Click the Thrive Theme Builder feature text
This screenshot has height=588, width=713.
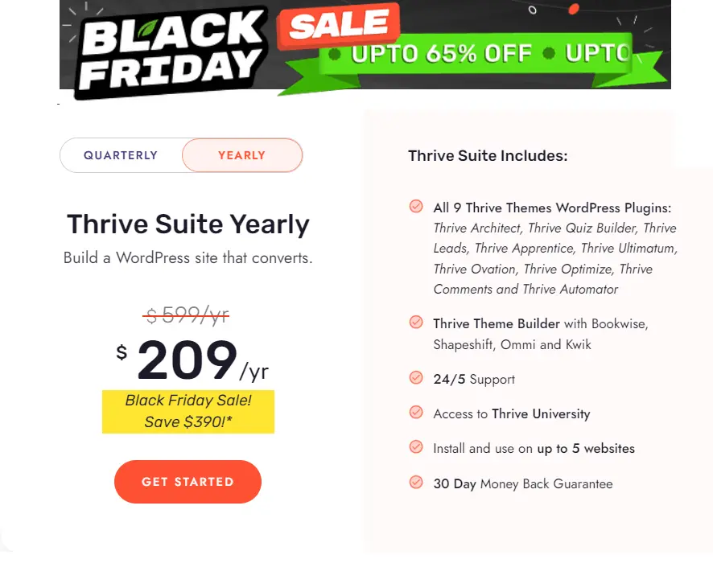(497, 323)
